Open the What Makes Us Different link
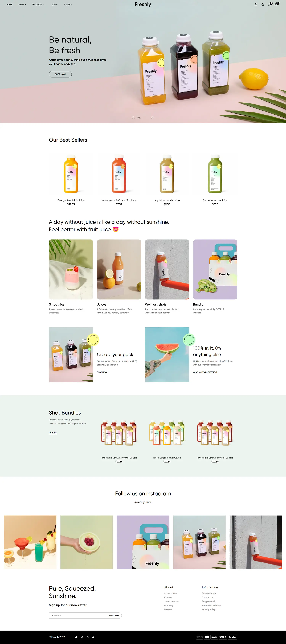This screenshot has height=644, width=286. pos(205,372)
